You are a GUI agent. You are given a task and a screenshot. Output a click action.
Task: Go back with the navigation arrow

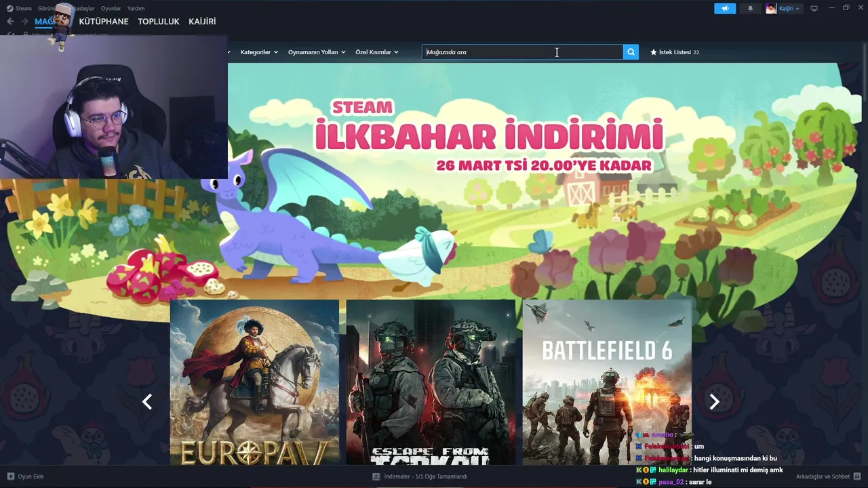click(x=9, y=22)
